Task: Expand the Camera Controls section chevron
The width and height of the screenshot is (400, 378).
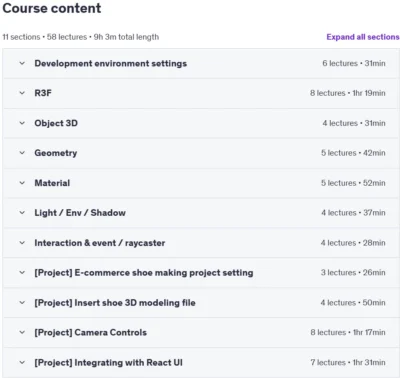Action: tap(22, 332)
